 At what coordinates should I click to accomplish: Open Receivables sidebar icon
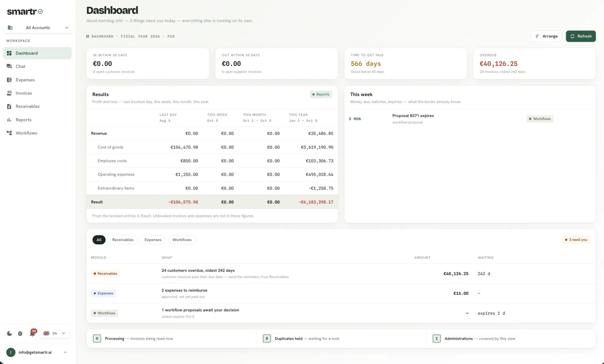9,106
